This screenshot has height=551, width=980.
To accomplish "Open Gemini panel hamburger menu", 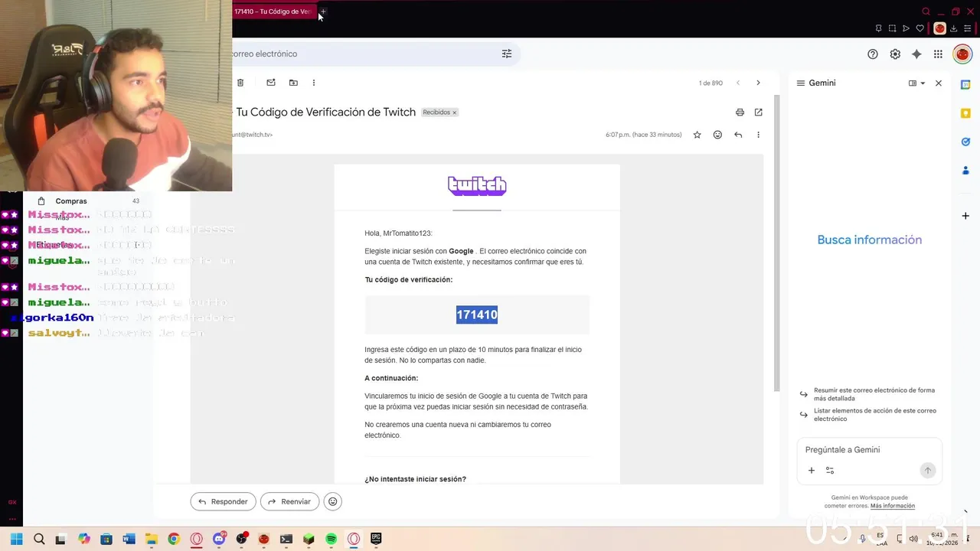I will [801, 83].
